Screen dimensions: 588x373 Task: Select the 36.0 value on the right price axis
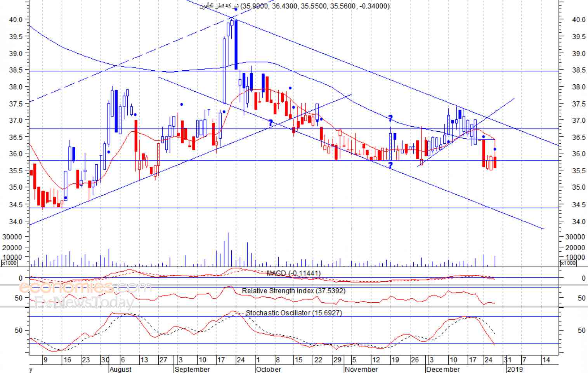click(579, 154)
